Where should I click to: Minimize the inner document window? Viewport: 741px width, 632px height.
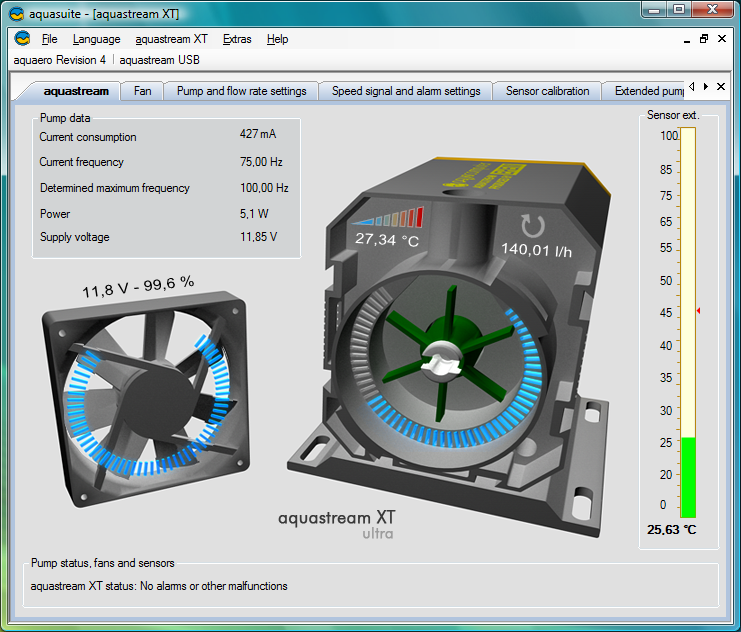coord(687,40)
